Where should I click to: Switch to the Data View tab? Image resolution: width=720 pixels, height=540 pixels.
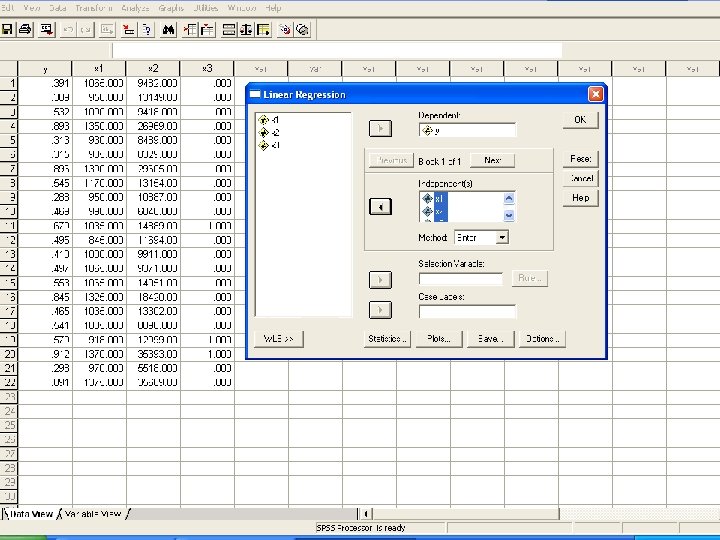(x=31, y=514)
